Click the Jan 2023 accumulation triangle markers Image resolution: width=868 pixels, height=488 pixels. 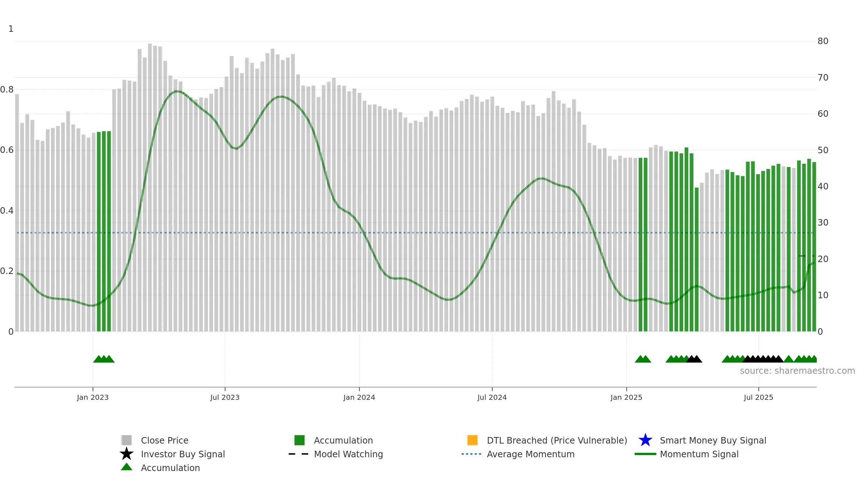tap(104, 359)
